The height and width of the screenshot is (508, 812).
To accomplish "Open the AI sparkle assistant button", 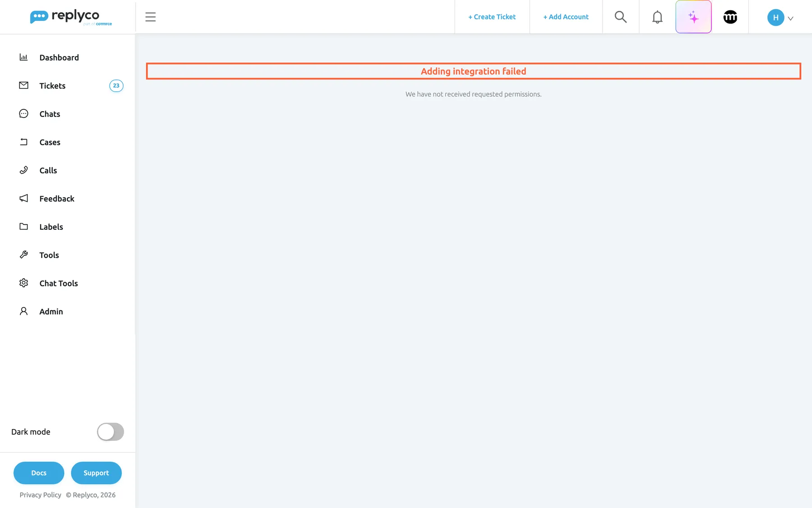I will (x=693, y=17).
